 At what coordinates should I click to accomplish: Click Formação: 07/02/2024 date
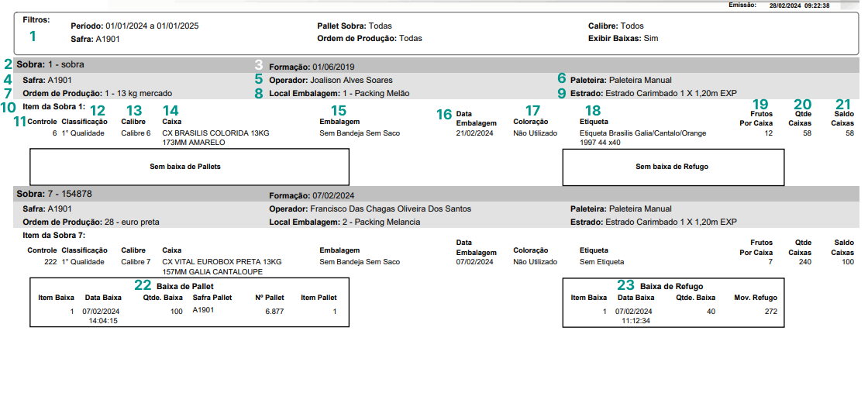coord(312,196)
